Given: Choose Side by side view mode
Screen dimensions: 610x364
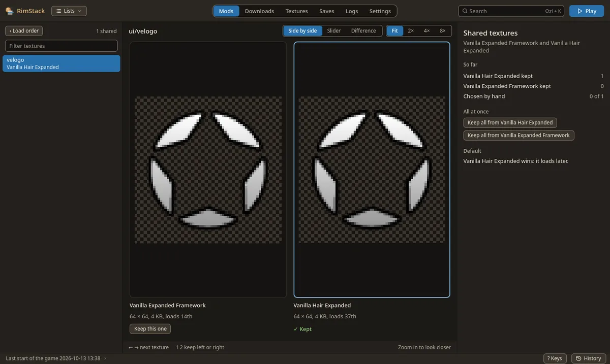Looking at the screenshot, I should coord(302,31).
